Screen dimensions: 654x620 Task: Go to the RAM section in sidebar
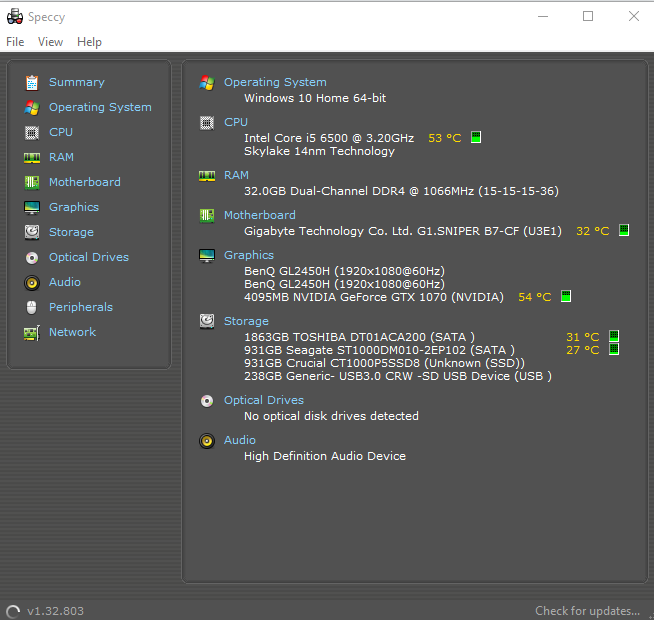click(61, 157)
